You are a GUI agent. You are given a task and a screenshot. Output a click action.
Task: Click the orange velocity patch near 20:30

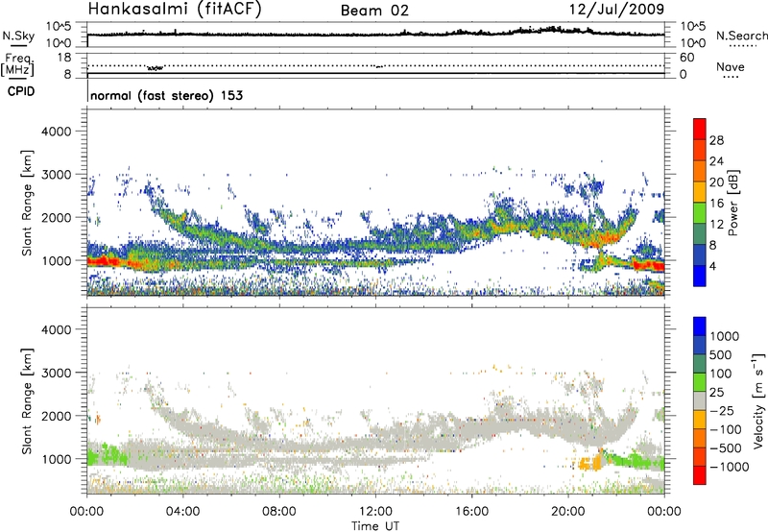[590, 463]
